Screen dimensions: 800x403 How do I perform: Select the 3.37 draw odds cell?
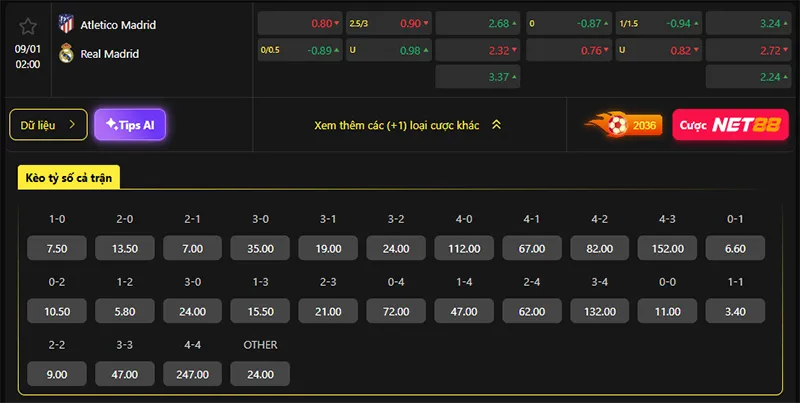point(476,76)
